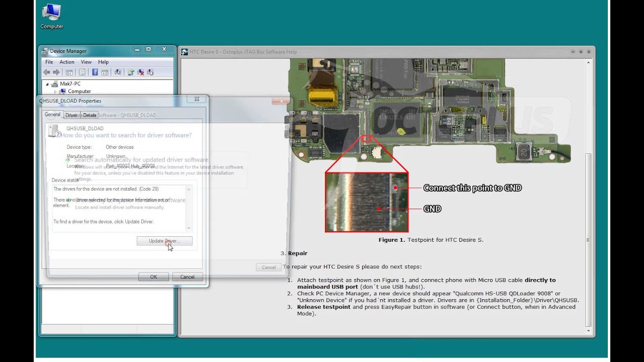Open View menu in Device Manager

click(86, 62)
